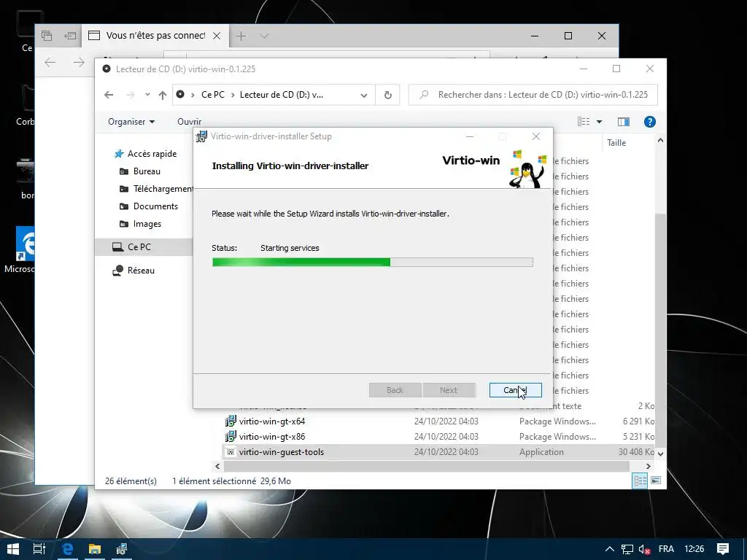Open the Windows Start menu
The width and height of the screenshot is (747, 560).
pyautogui.click(x=13, y=549)
